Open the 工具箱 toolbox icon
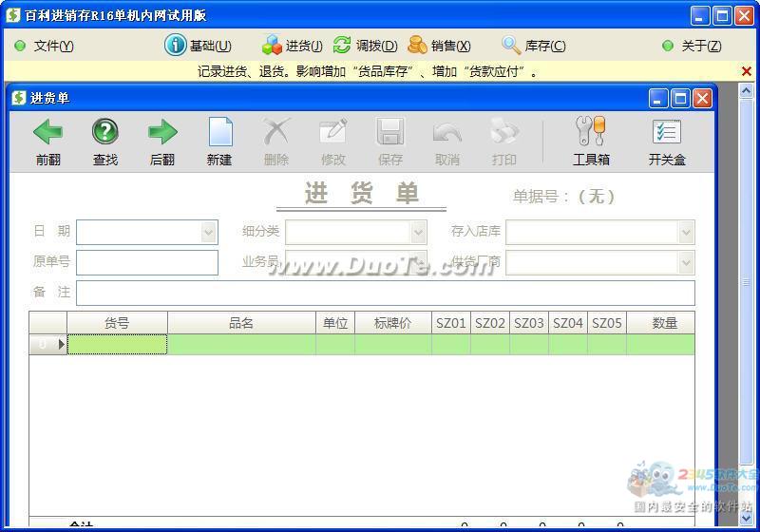 (x=591, y=131)
